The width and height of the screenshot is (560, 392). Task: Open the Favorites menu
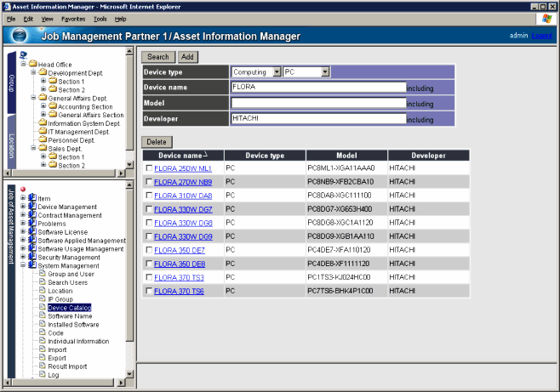[72, 18]
